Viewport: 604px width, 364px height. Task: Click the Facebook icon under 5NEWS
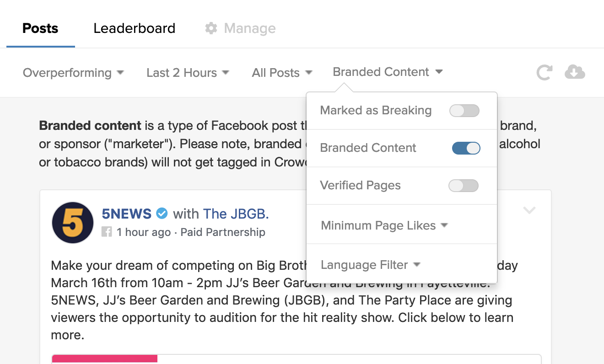point(106,232)
